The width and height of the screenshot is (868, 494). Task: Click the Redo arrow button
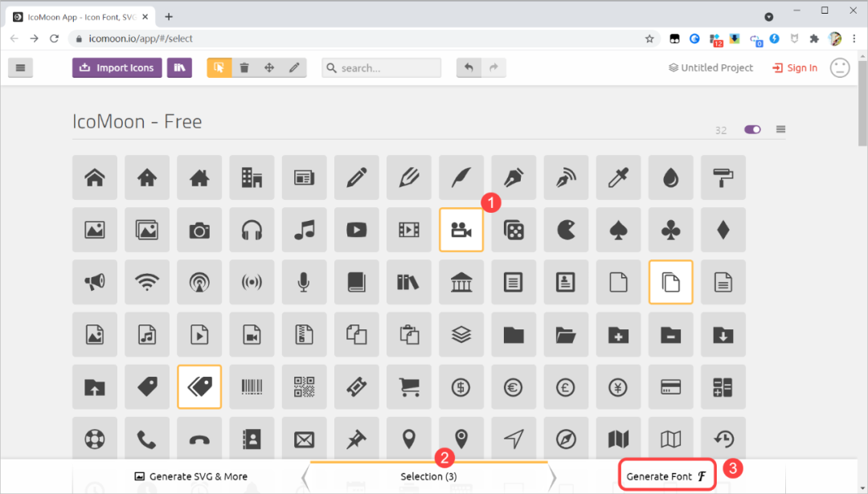click(493, 67)
